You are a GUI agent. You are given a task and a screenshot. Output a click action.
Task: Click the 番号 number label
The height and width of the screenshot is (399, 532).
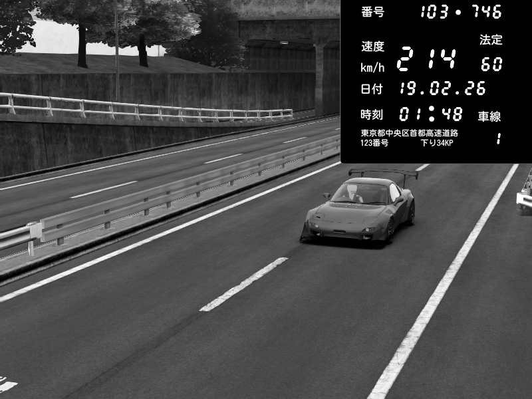click(x=372, y=12)
